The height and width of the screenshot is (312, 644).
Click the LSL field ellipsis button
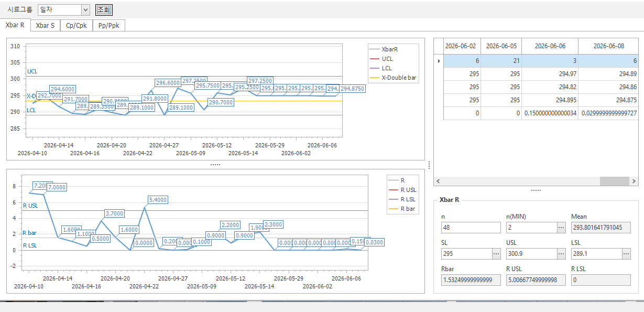626,254
